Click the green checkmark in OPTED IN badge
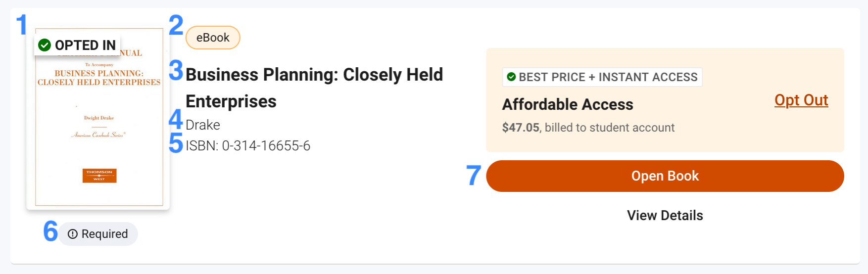This screenshot has width=868, height=274. 45,46
